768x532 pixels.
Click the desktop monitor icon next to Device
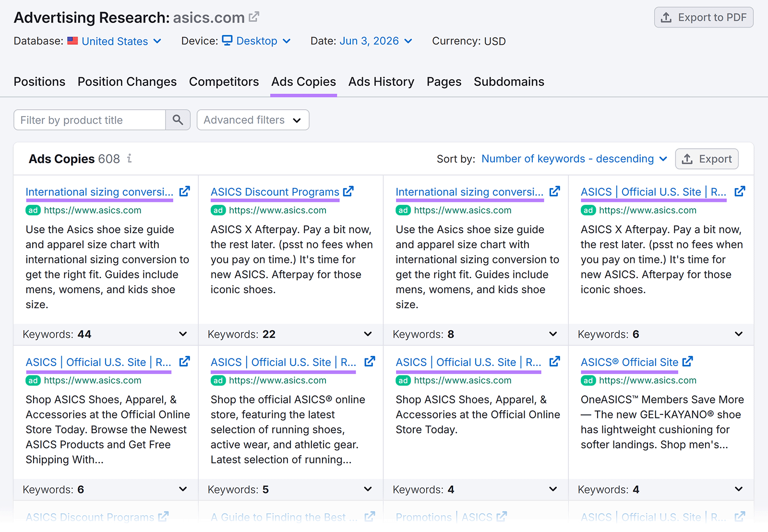228,40
